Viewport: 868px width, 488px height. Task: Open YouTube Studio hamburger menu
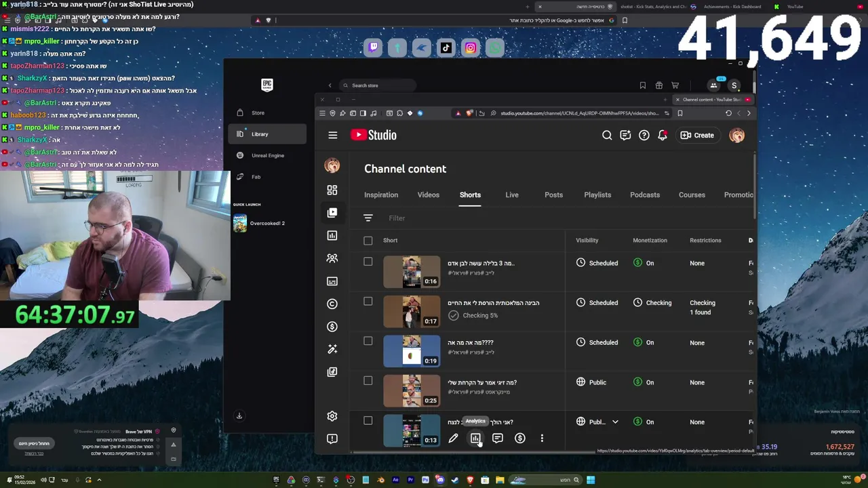pyautogui.click(x=333, y=136)
